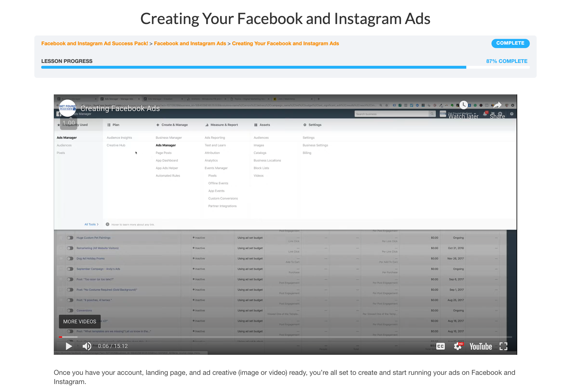Switch to Lists | Mailchimp browser tab
This screenshot has width=583, height=392.
pyautogui.click(x=293, y=99)
